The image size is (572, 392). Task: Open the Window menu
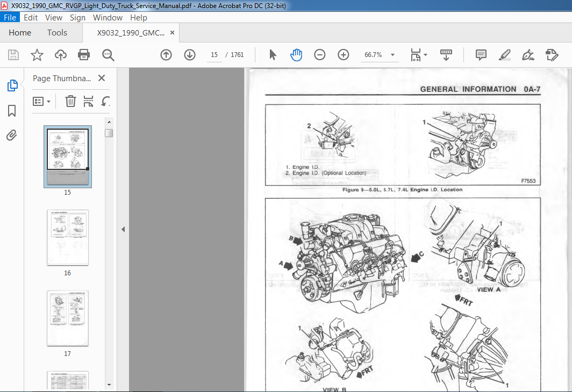tap(108, 18)
